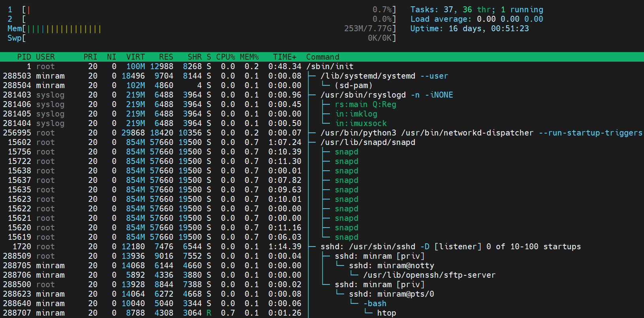Click the 29868 VIRT value
The image size is (644, 318).
click(133, 133)
